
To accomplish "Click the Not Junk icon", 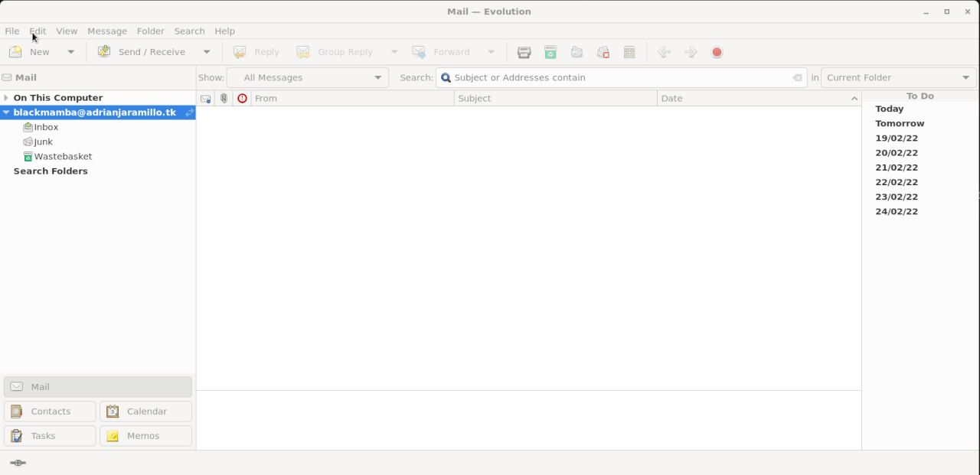I will click(603, 52).
